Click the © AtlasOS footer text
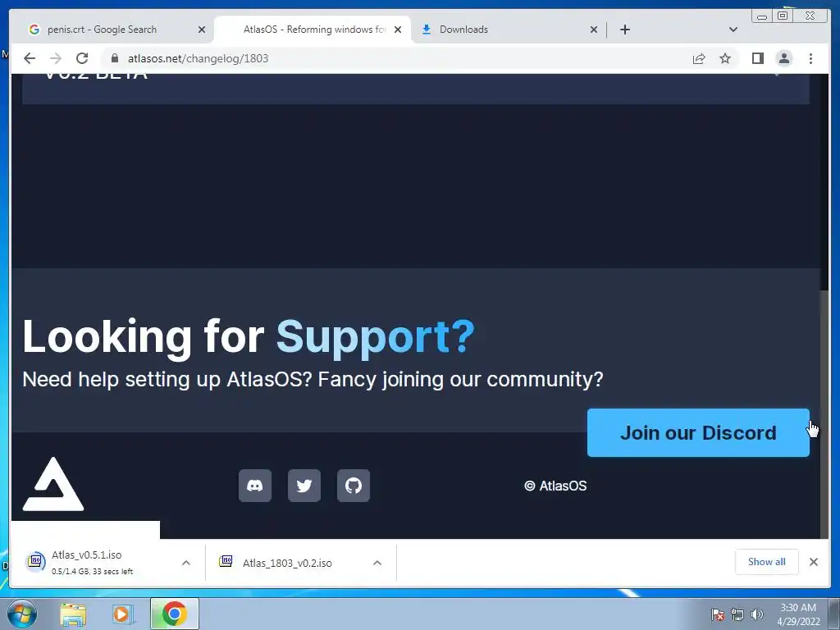The width and height of the screenshot is (840, 630). click(555, 486)
